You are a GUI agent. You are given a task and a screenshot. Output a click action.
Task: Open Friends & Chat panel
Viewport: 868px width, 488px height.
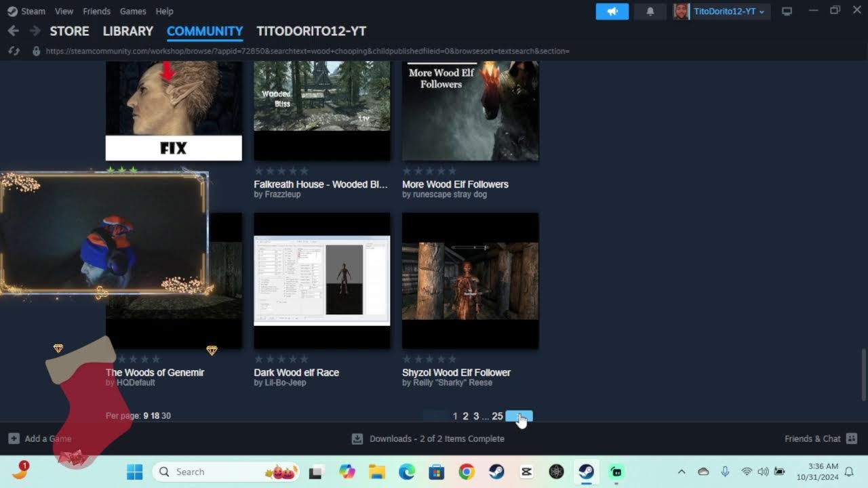[821, 439]
